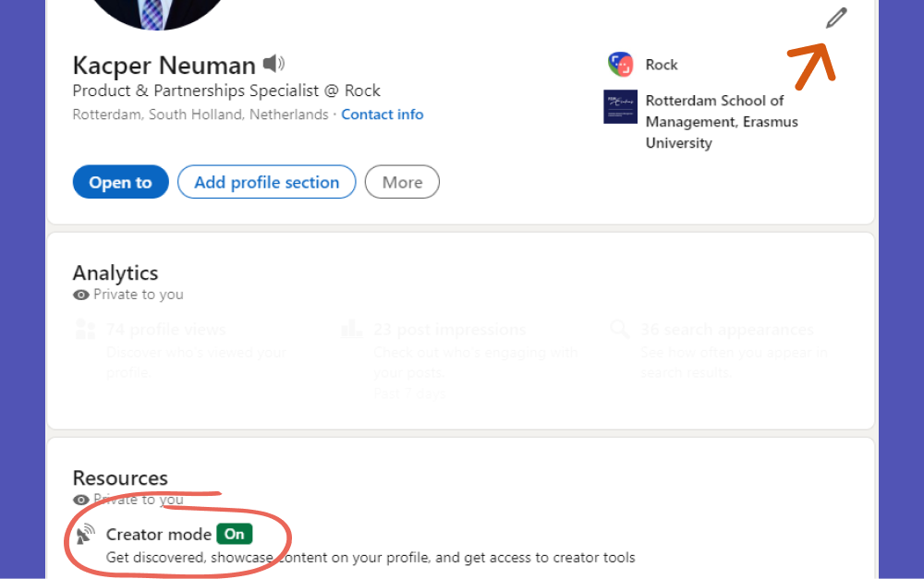Click the search appearances magnifier icon
The image size is (924, 579).
[x=620, y=330]
